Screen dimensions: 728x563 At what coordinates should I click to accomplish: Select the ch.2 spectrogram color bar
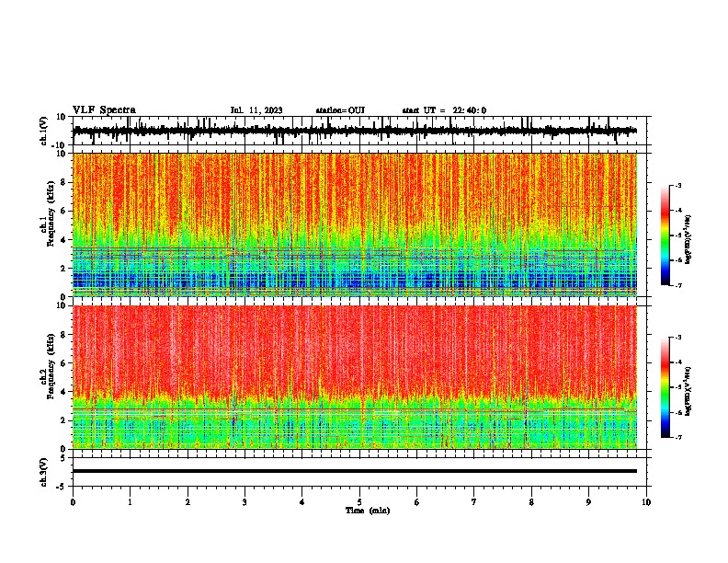[665, 387]
